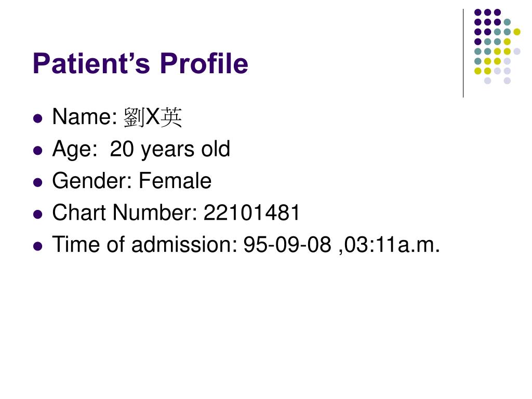Click the Chart Number 22101481 text
Screen dimensions: 532x399
click(x=176, y=212)
